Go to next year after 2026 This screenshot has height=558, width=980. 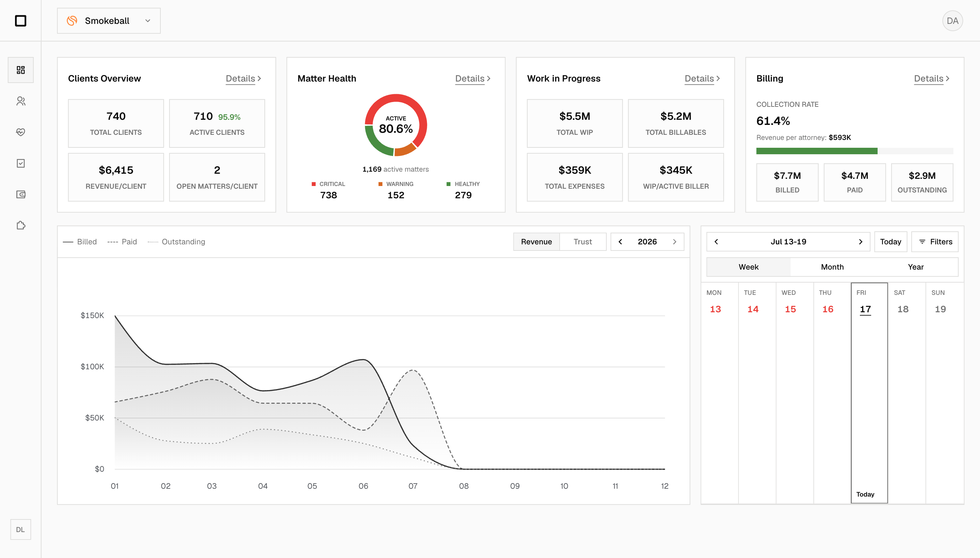pyautogui.click(x=675, y=241)
